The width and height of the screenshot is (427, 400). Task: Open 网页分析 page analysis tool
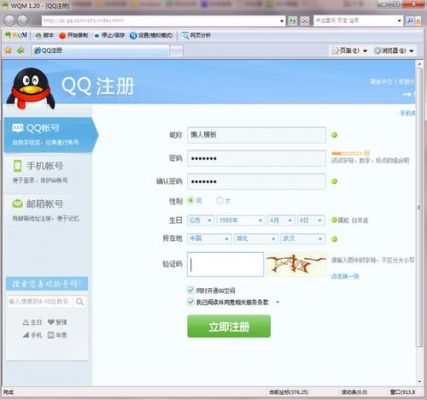click(x=196, y=35)
